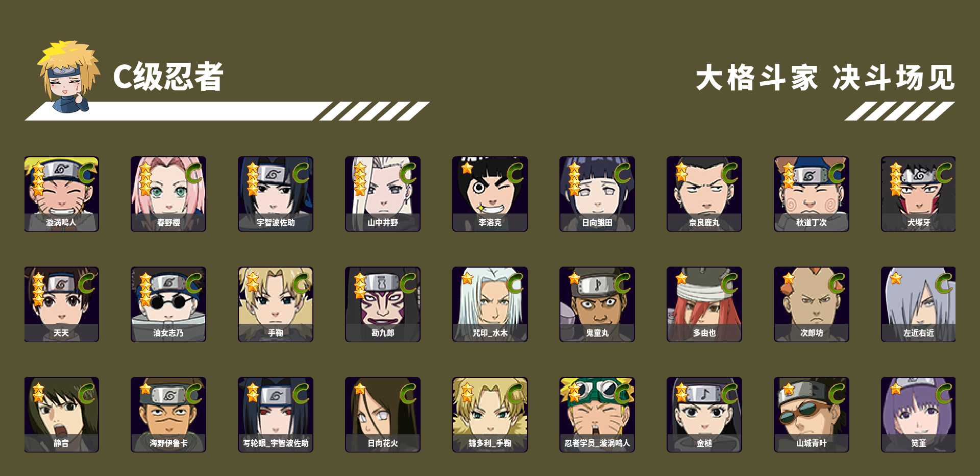
Task: Pick the 咒印_水木 character portrait
Action: click(490, 304)
